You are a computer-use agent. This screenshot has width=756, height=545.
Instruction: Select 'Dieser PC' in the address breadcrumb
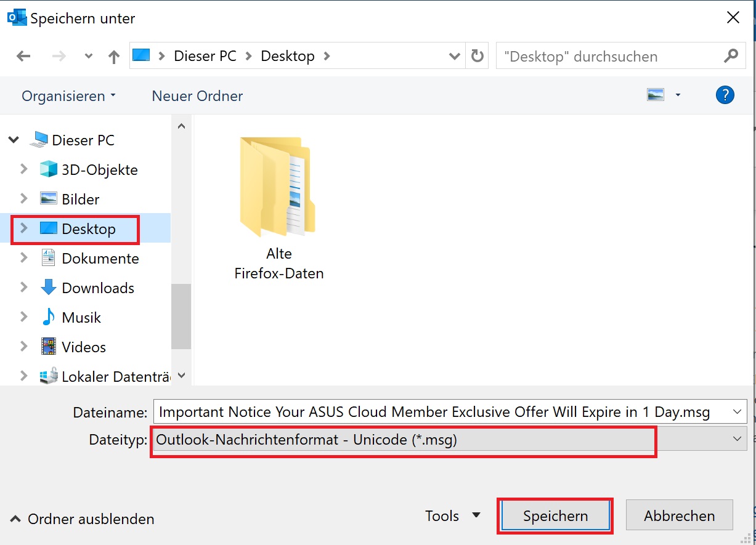point(205,56)
